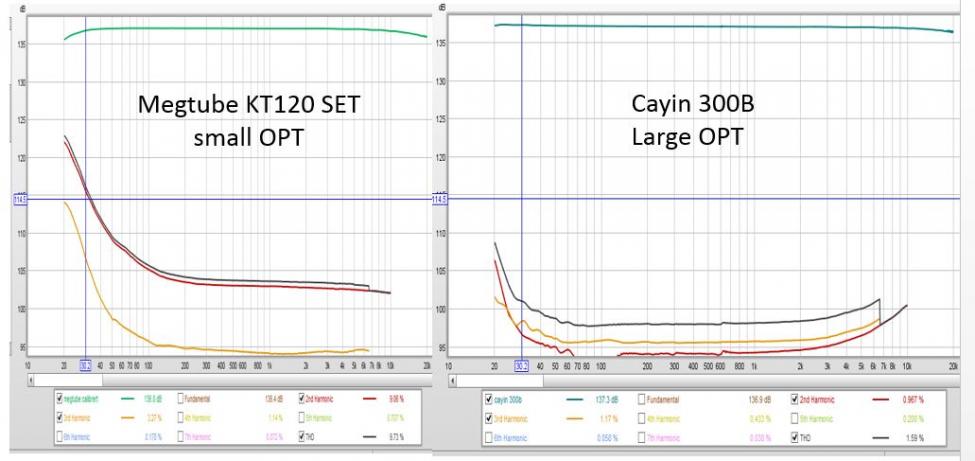Click the 114.5 cursor level label, Megtube graph
This screenshot has height=461, width=975.
[x=19, y=199]
